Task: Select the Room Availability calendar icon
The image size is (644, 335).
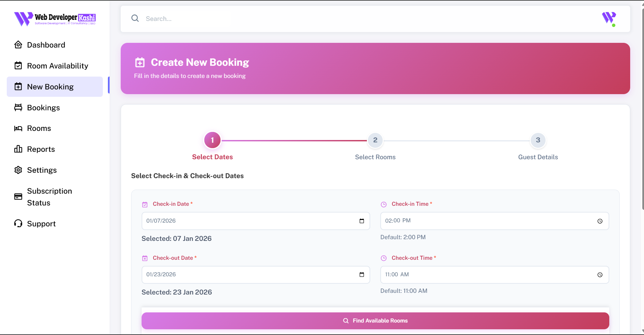Action: pyautogui.click(x=19, y=65)
